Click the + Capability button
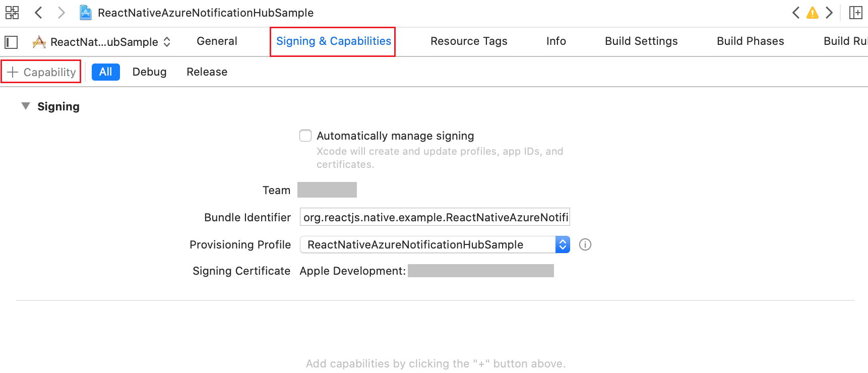Screen dimensions: 868x373 click(41, 72)
